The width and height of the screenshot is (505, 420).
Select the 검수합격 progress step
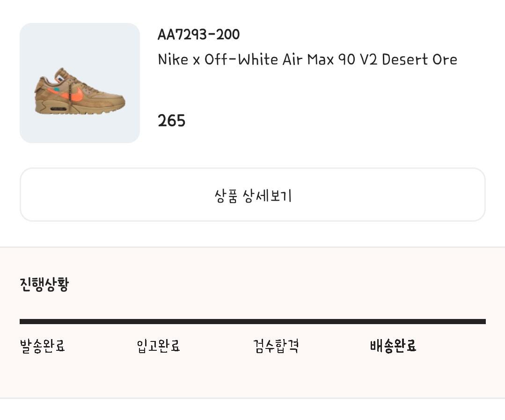[x=276, y=346]
